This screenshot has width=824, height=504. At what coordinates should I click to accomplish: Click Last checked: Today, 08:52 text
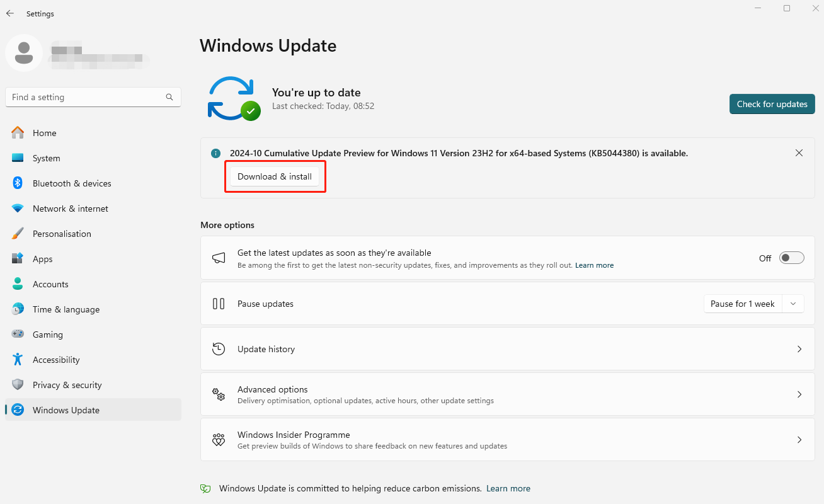[323, 106]
